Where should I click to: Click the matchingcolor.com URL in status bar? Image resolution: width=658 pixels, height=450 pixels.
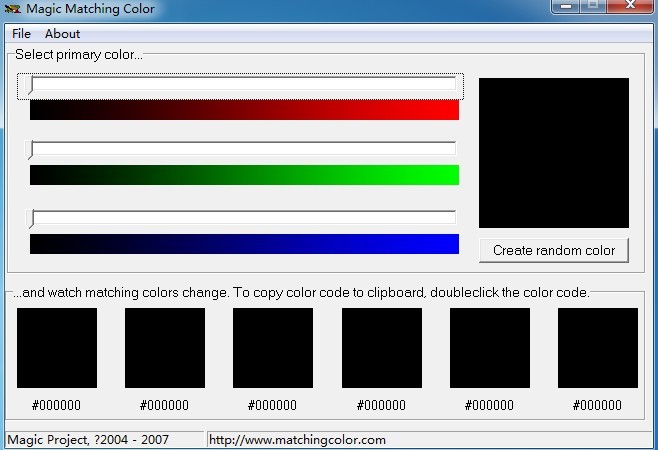298,440
